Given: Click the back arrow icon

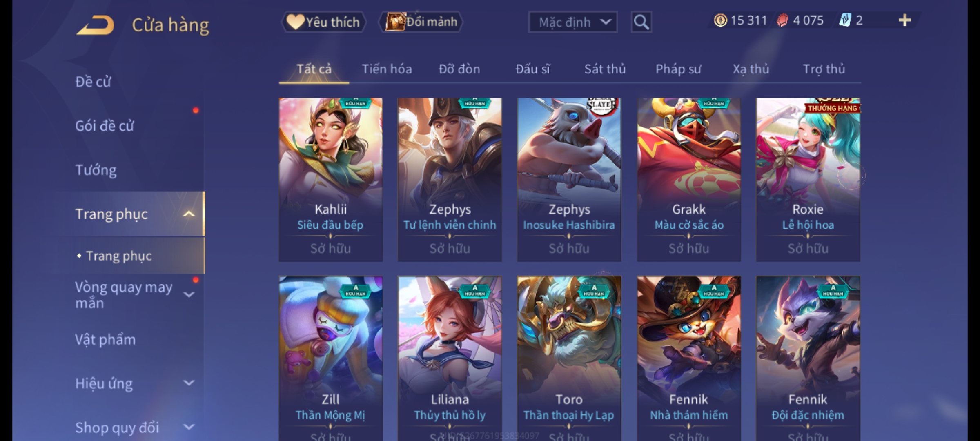Looking at the screenshot, I should click(95, 25).
